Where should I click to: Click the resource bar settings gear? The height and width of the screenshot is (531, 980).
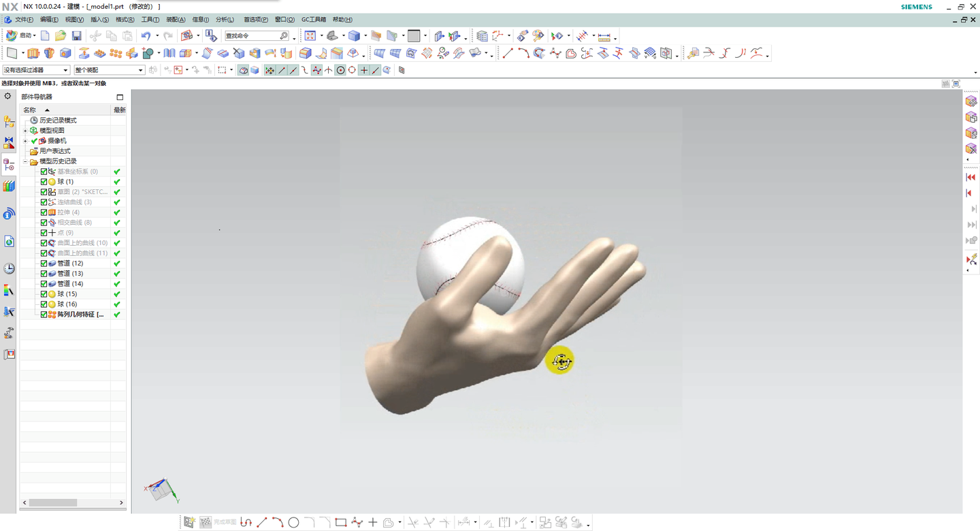coord(8,96)
